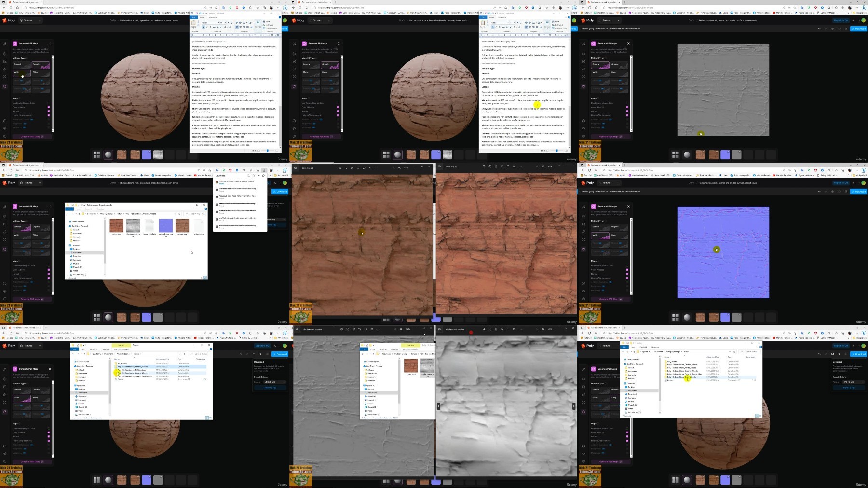Open downloads folder icon in browser Download list
Image resolution: width=868 pixels, height=488 pixels.
click(x=249, y=176)
